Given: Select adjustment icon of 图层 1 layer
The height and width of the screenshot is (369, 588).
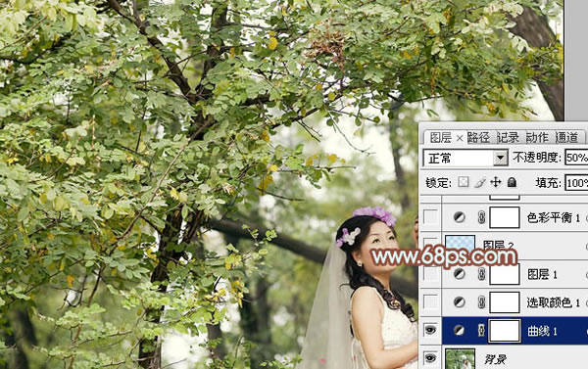Looking at the screenshot, I should pos(460,274).
